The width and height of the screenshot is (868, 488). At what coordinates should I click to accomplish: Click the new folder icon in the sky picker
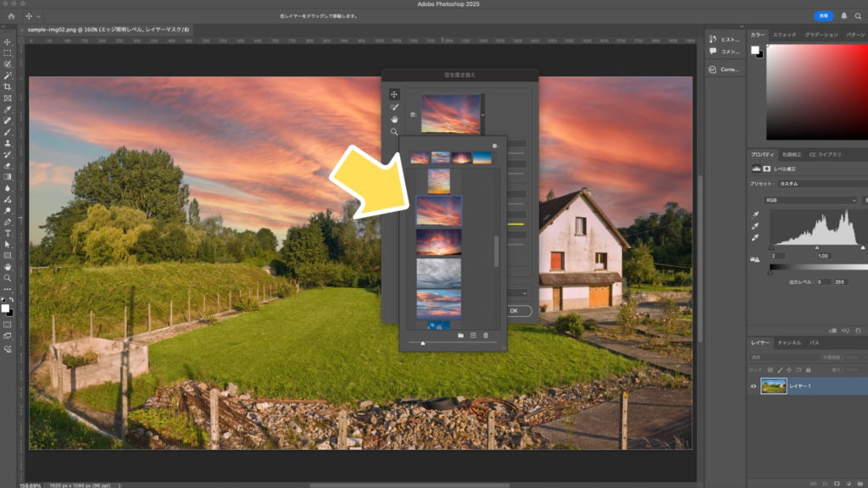coord(460,335)
